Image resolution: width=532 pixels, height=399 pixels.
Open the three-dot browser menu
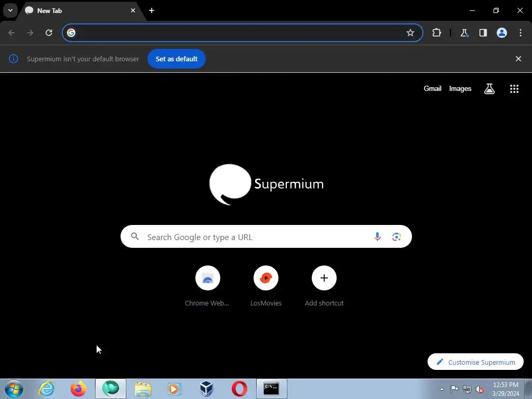(x=521, y=33)
